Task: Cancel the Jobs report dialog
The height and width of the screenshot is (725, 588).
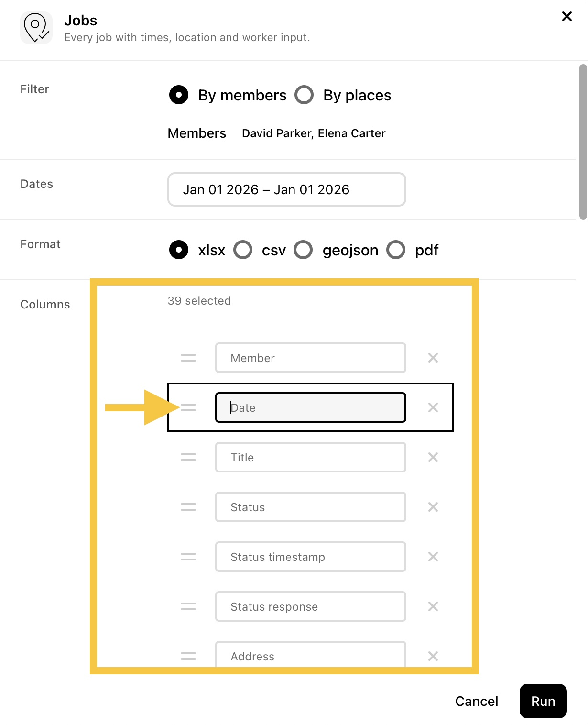Action: (477, 701)
